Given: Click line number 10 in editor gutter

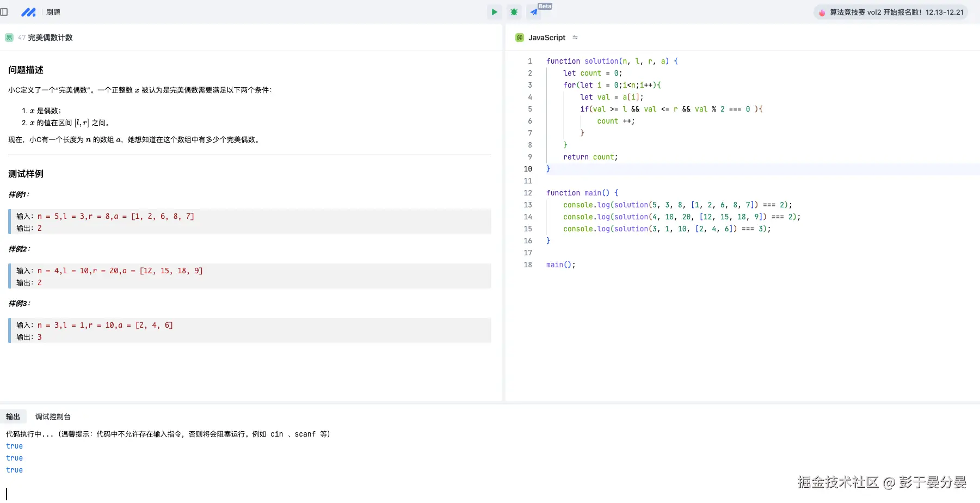Looking at the screenshot, I should (528, 169).
